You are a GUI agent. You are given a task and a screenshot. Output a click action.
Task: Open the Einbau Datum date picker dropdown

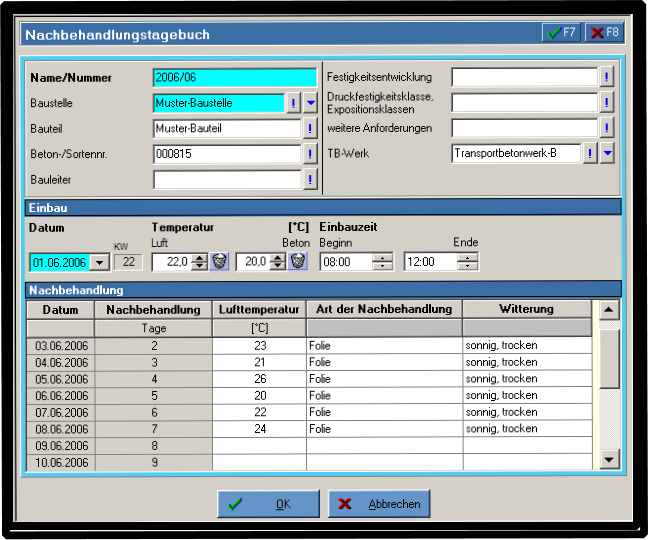coord(99,262)
